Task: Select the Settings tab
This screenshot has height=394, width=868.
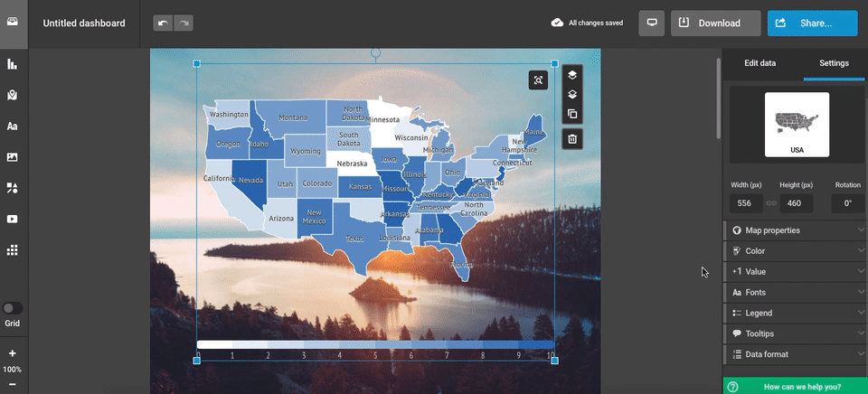Action: point(834,63)
